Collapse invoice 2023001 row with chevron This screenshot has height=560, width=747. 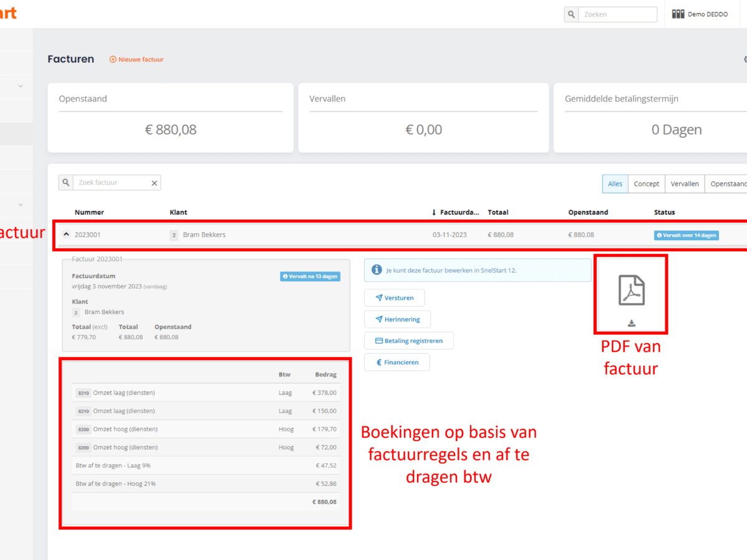click(66, 235)
